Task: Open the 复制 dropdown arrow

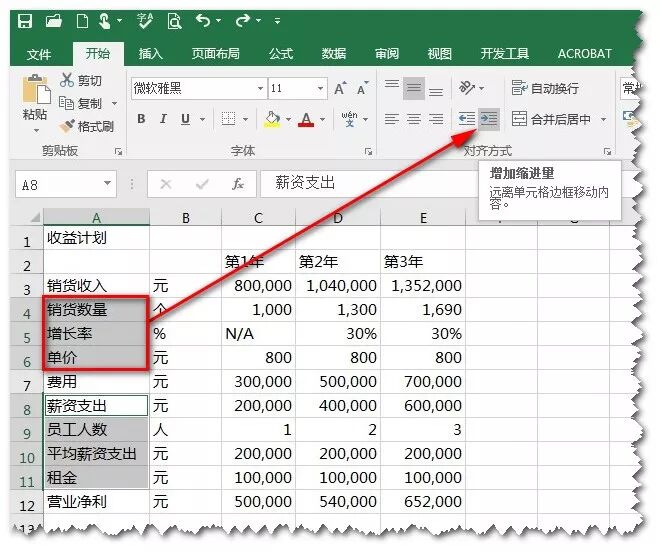Action: click(114, 103)
